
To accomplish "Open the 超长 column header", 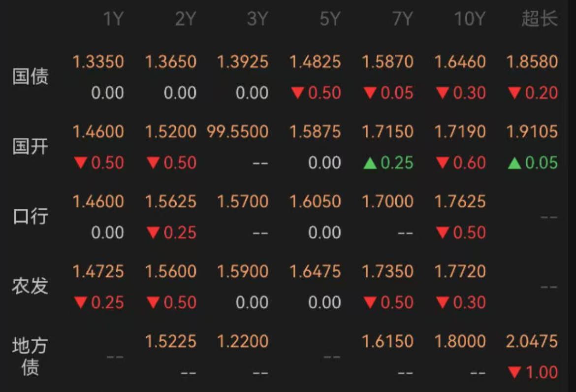I will (540, 18).
